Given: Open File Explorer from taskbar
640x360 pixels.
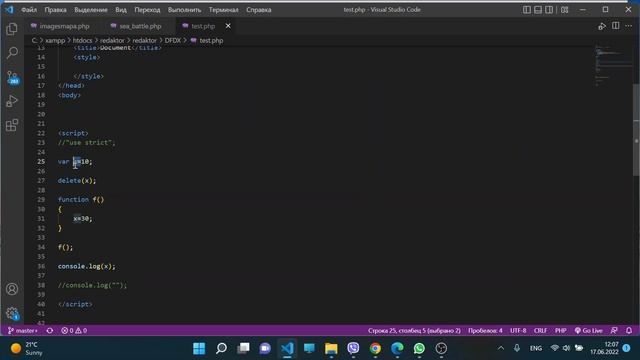Looking at the screenshot, I should pyautogui.click(x=331, y=348).
